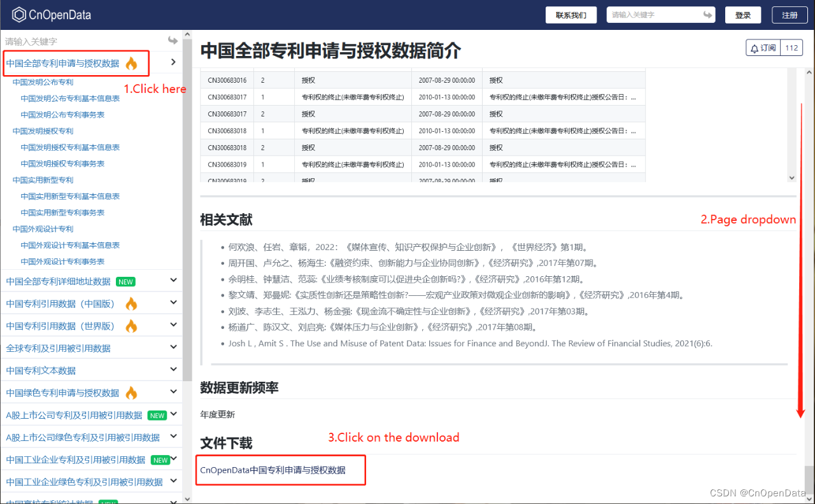
Task: Open 中国发明授权专利 sidebar item
Action: pos(43,131)
